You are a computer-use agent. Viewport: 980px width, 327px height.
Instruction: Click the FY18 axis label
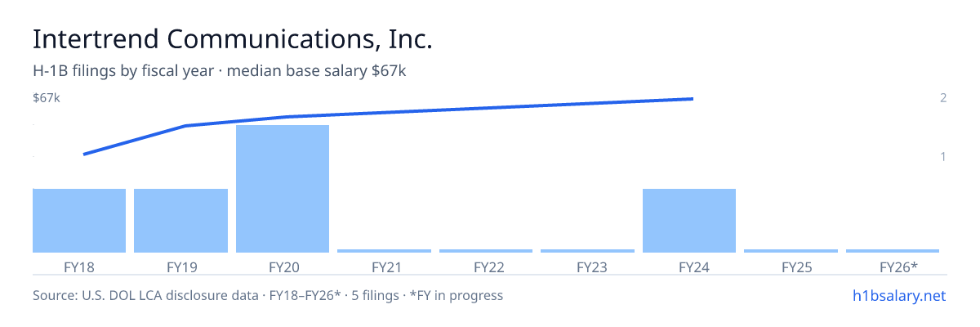(79, 267)
